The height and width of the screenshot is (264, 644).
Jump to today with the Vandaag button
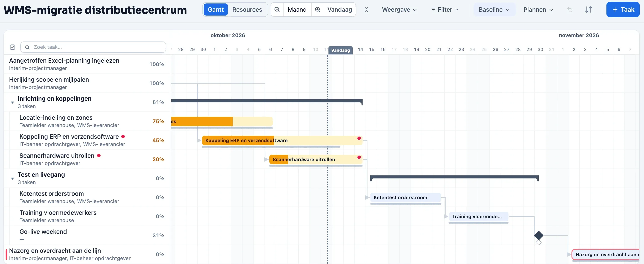(339, 10)
